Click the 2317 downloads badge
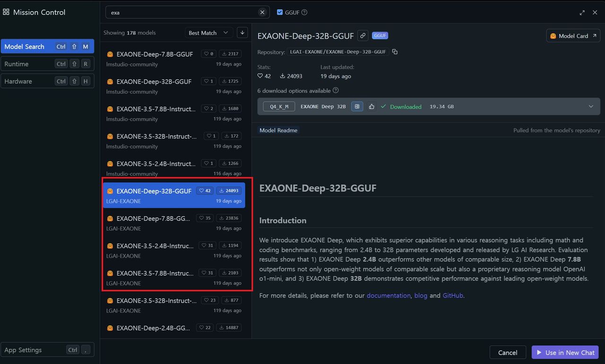Image resolution: width=605 pixels, height=364 pixels. (230, 53)
